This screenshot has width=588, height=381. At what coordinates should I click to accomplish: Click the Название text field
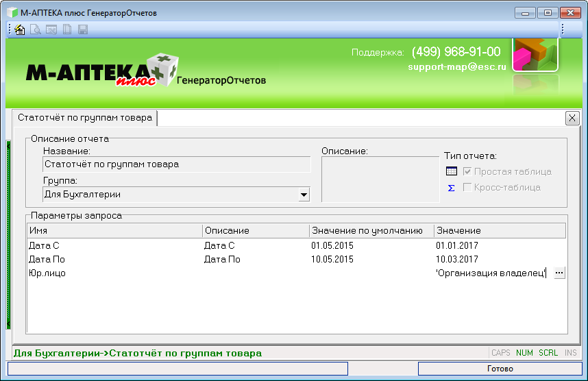tap(177, 164)
